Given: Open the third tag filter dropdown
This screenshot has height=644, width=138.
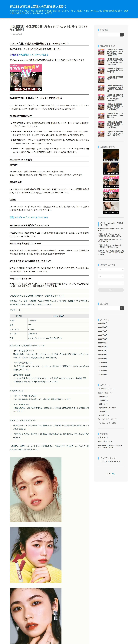Looking at the screenshot, I should coord(111,283).
